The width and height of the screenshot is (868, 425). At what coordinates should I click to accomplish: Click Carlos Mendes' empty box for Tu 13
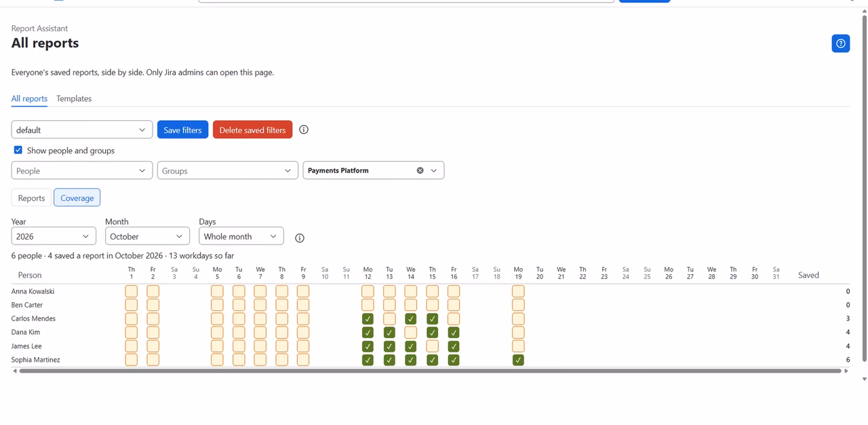[389, 318]
